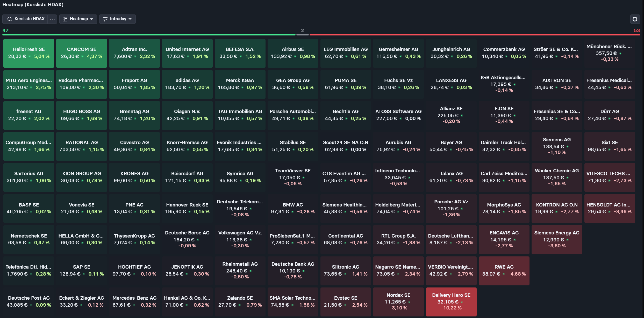
Task: Open the settings gear icon
Action: tap(635, 19)
